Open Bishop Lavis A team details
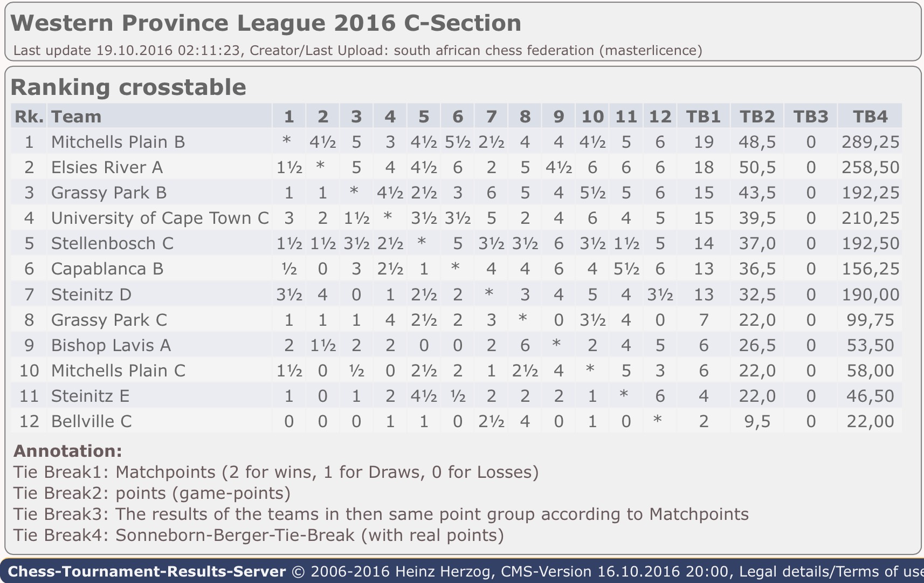Viewport: 924px width, 583px height. [111, 345]
